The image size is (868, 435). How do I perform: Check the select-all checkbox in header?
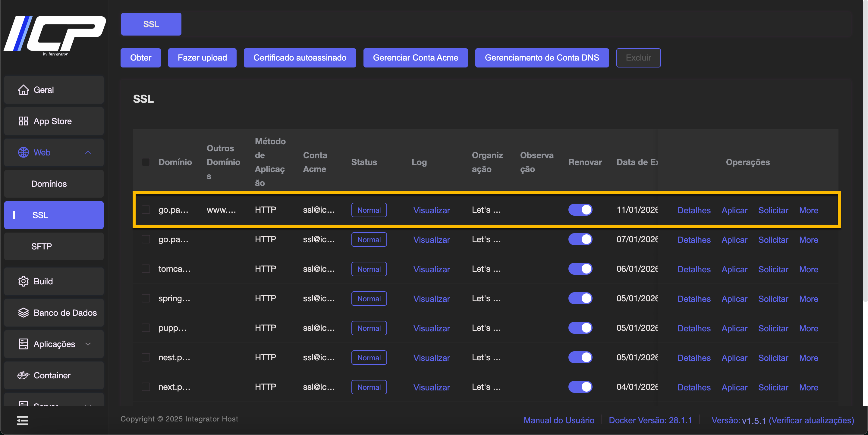[146, 162]
